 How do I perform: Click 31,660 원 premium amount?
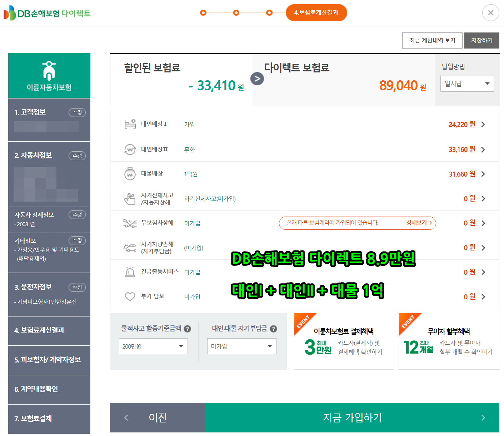(x=462, y=174)
